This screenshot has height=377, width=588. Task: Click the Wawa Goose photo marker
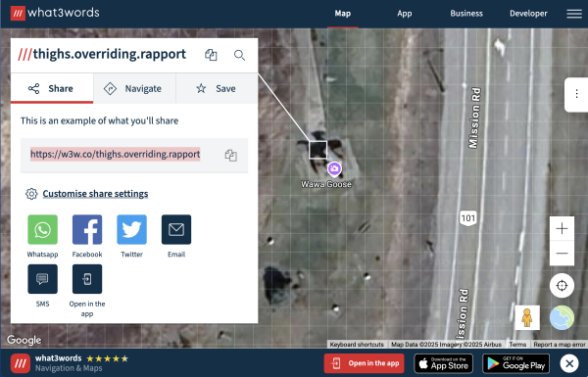(334, 169)
